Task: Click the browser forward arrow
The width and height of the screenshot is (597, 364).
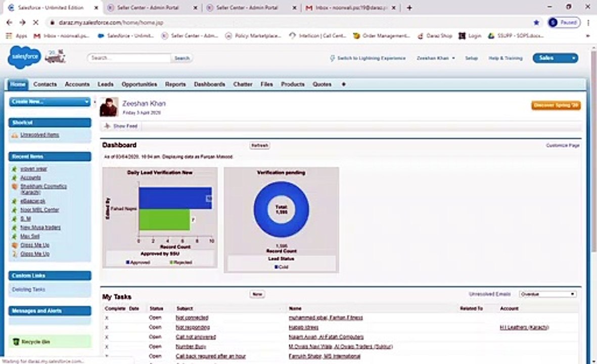Action: pos(22,22)
